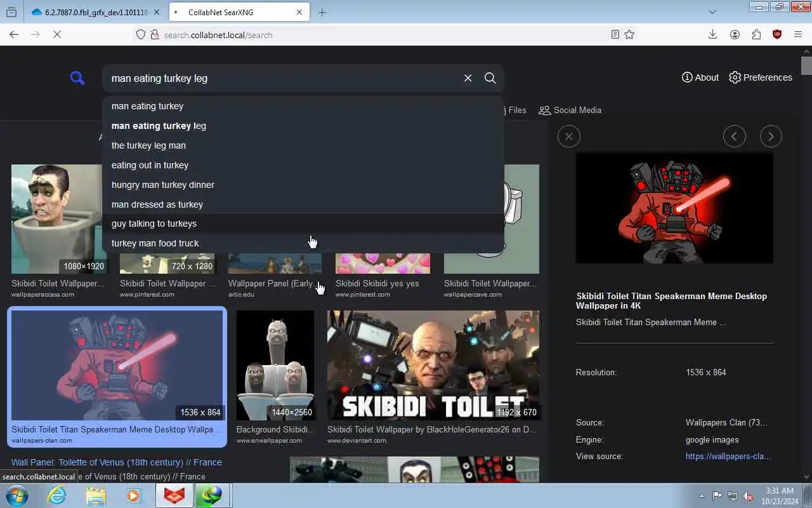The image size is (812, 508).
Task: Open the large Titan Speakerman preview image
Action: [674, 208]
